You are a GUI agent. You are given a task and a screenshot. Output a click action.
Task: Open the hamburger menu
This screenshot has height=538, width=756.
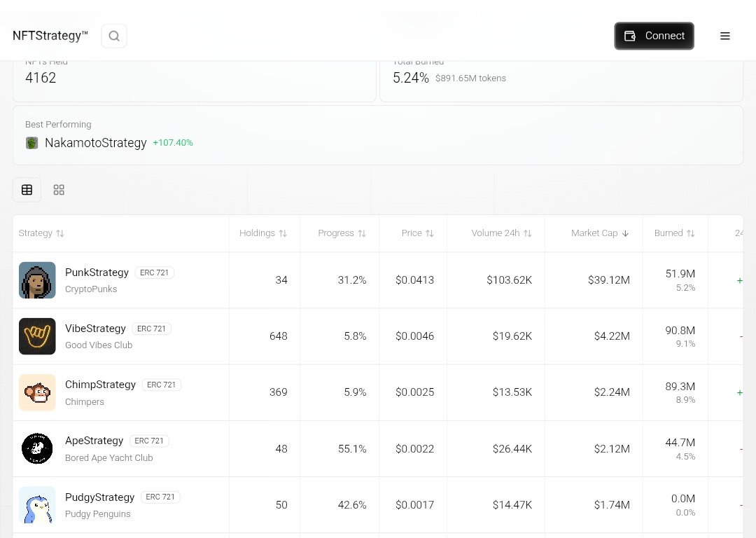(724, 36)
